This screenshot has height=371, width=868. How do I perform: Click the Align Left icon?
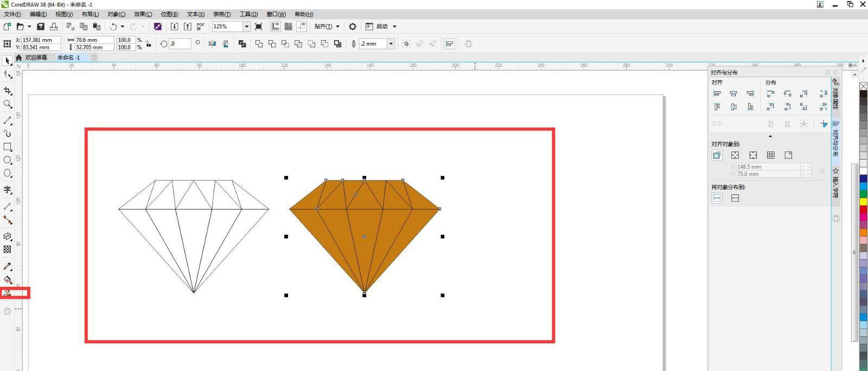coord(717,94)
